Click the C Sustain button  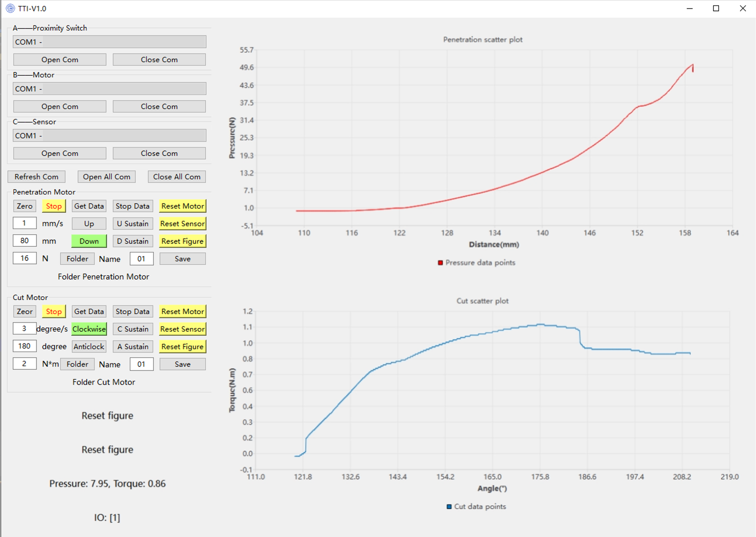coord(132,329)
